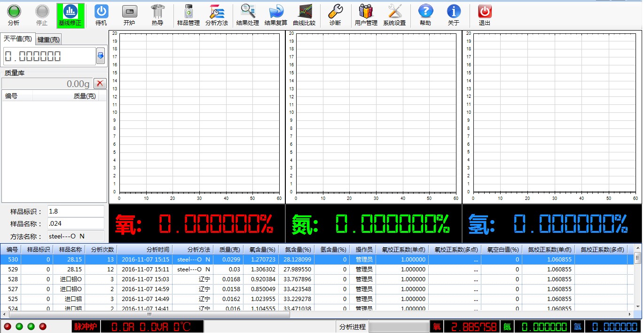
Task: Open 结果处理 result processing
Action: click(247, 15)
